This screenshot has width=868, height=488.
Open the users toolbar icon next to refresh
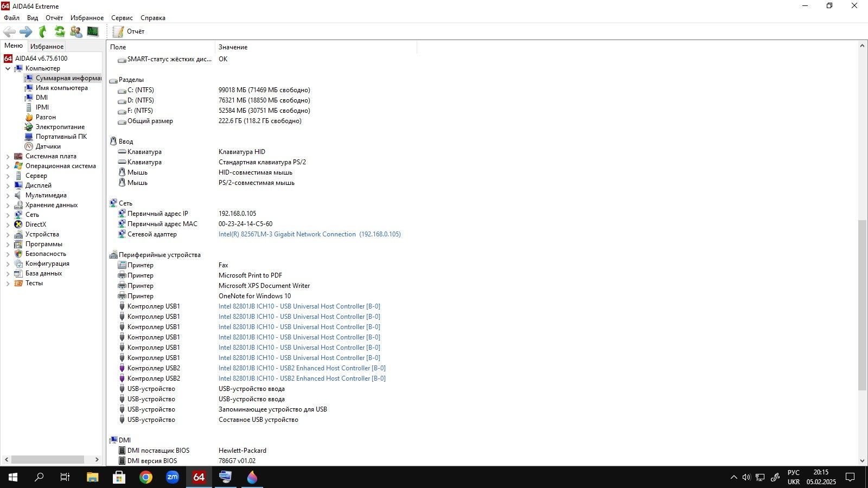click(x=76, y=31)
